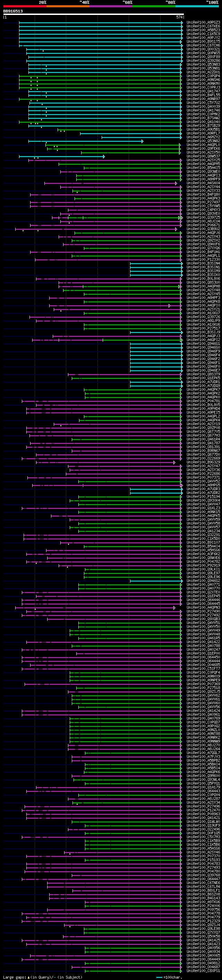Click the red ~20% legend color bar
222x980 pixels.
click(25, 6)
